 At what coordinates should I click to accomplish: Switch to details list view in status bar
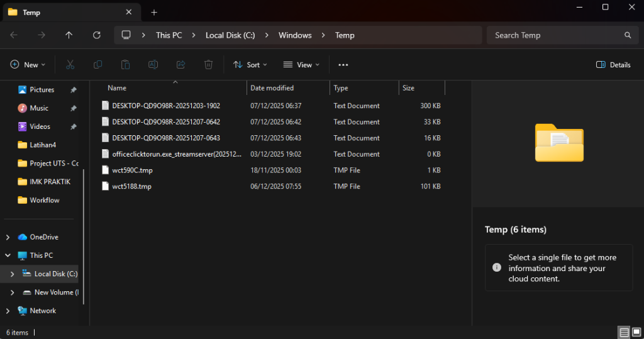pos(623,332)
